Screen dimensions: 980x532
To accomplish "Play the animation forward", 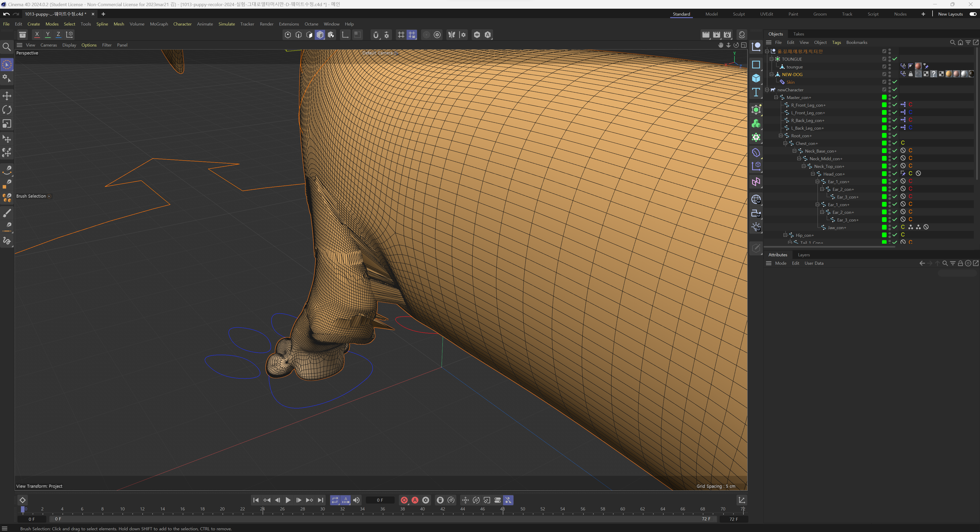I will pyautogui.click(x=288, y=500).
